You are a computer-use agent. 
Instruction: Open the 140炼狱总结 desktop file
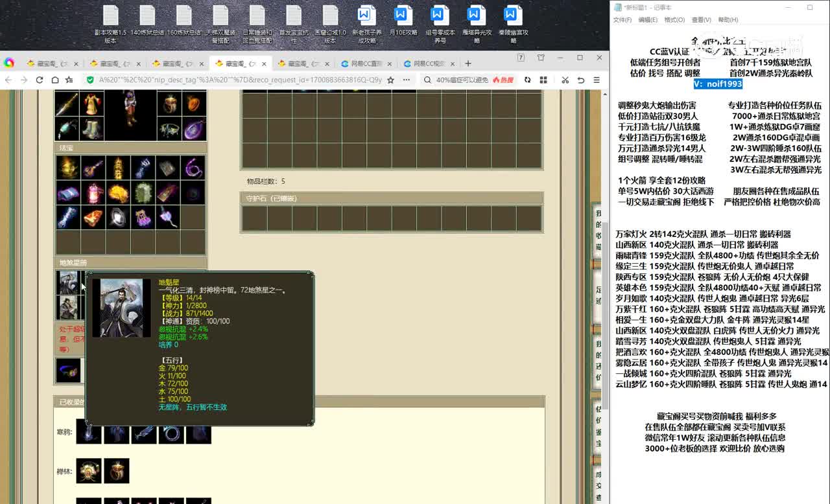tap(147, 21)
